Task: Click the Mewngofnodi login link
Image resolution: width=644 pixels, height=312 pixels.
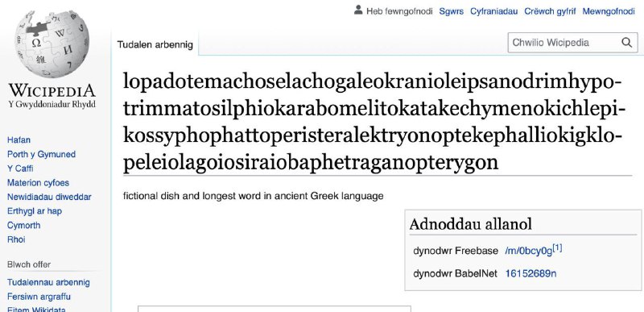Action: click(x=609, y=11)
